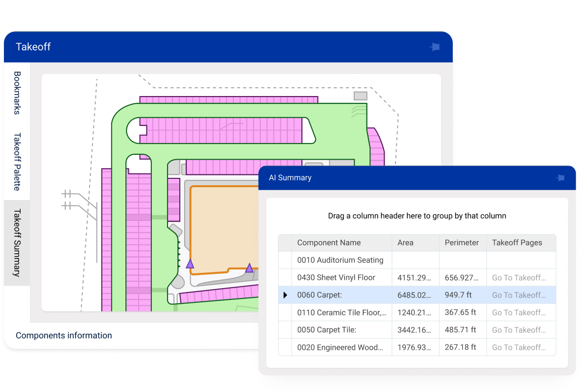The width and height of the screenshot is (588, 392).
Task: Open the Components information section
Action: click(64, 336)
